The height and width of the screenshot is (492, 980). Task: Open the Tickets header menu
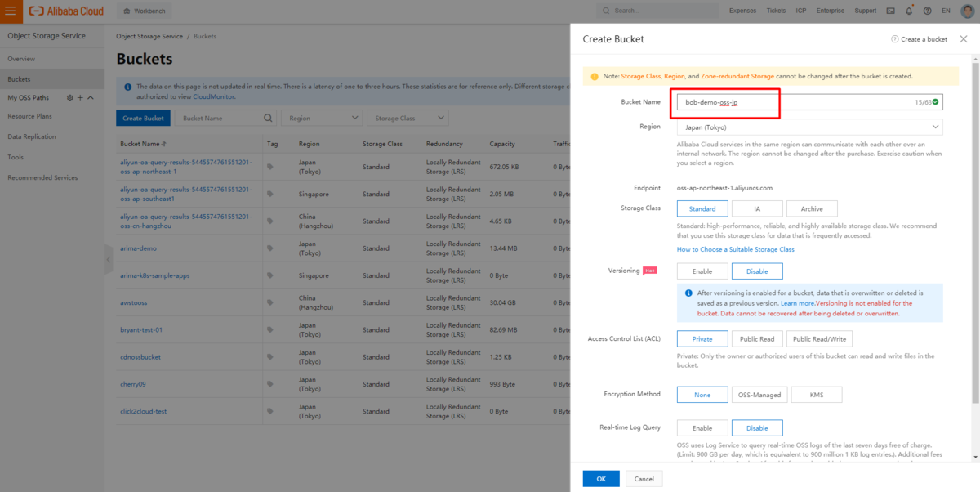tap(776, 11)
